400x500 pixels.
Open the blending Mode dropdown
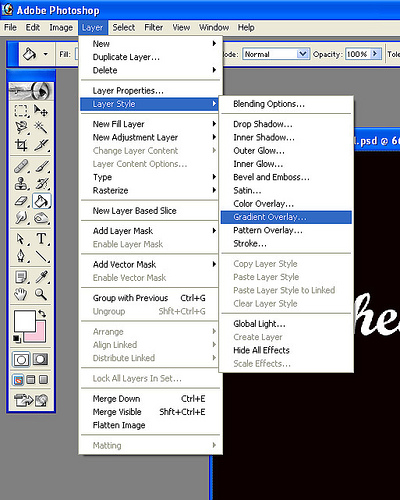pyautogui.click(x=276, y=54)
